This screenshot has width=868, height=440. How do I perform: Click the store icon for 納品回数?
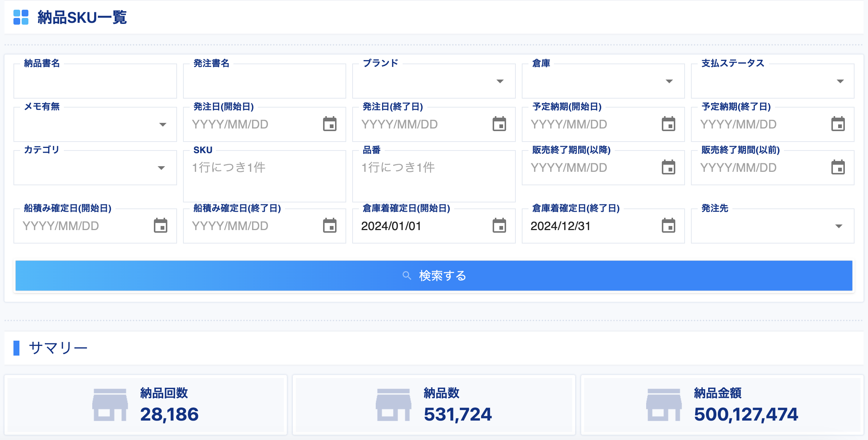[x=110, y=405]
